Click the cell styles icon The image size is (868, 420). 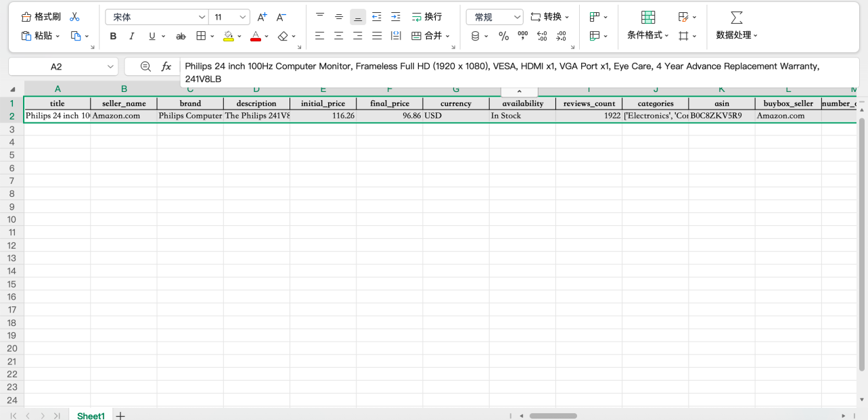pos(684,17)
